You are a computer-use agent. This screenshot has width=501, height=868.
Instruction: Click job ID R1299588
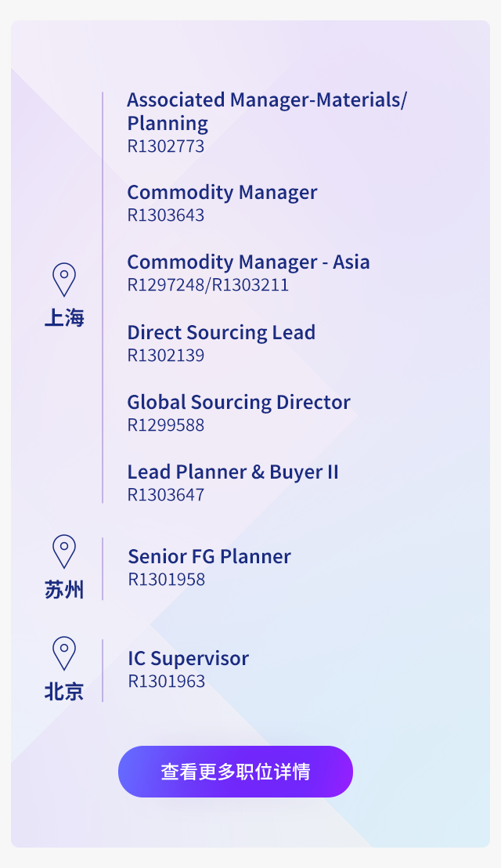(x=166, y=425)
